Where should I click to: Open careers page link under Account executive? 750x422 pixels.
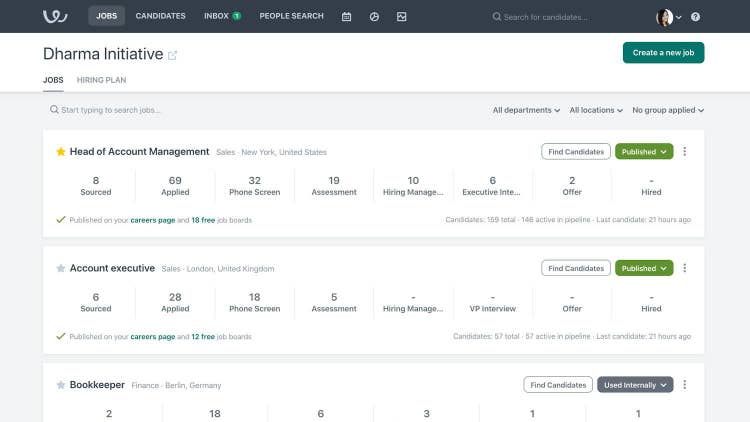click(x=153, y=336)
